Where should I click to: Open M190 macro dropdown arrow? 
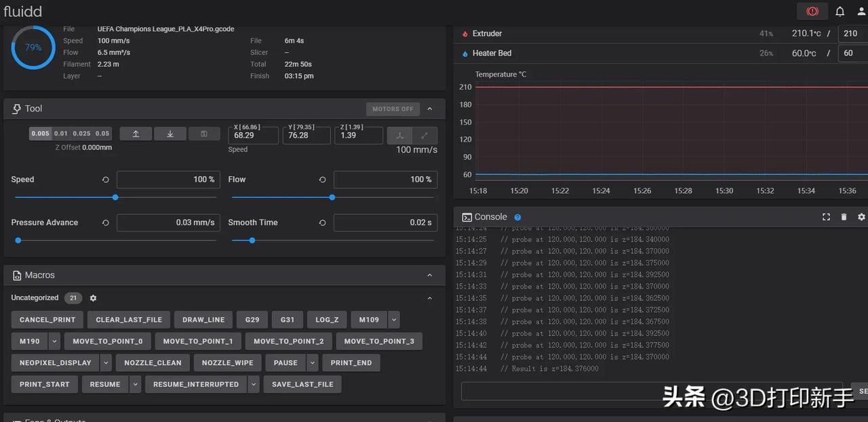54,341
